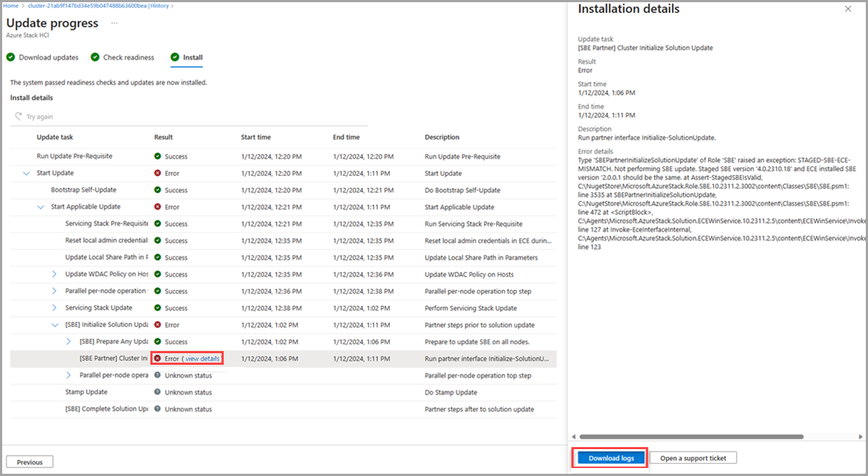Click the Try again retry icon

[19, 116]
